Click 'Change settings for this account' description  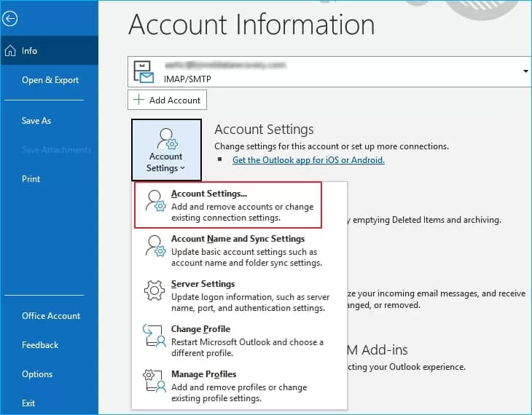click(332, 146)
